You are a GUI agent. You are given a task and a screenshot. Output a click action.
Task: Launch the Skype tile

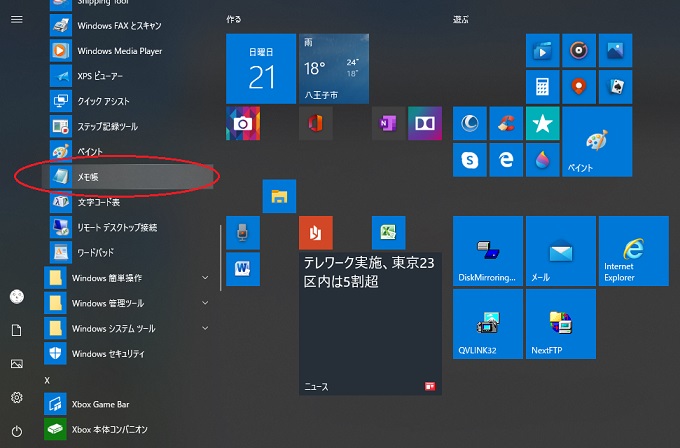[x=470, y=160]
